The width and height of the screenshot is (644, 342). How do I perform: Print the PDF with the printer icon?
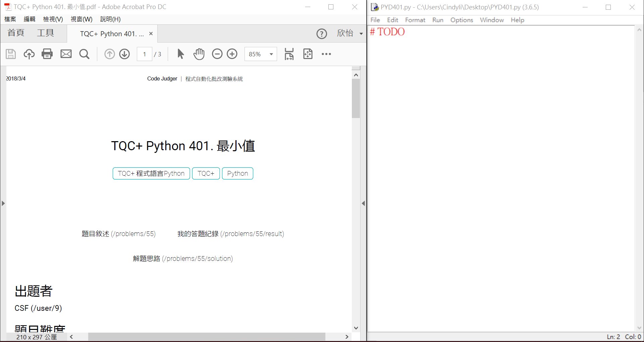click(x=47, y=54)
